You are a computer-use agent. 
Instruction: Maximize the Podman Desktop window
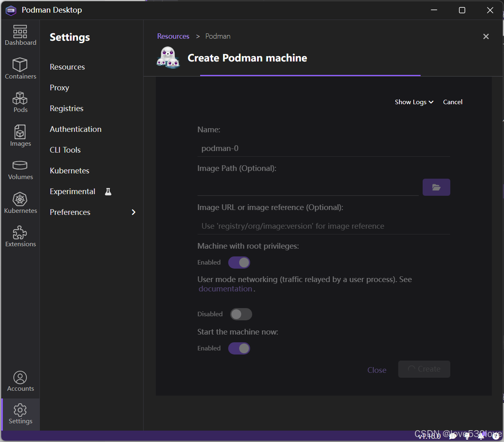[x=462, y=10]
